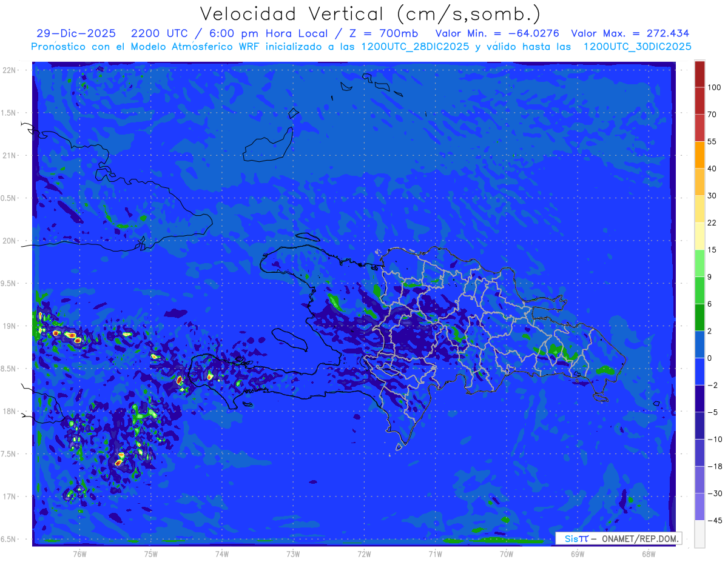Click the '71W' longitude label
This screenshot has height=562, width=728.
pyautogui.click(x=435, y=554)
